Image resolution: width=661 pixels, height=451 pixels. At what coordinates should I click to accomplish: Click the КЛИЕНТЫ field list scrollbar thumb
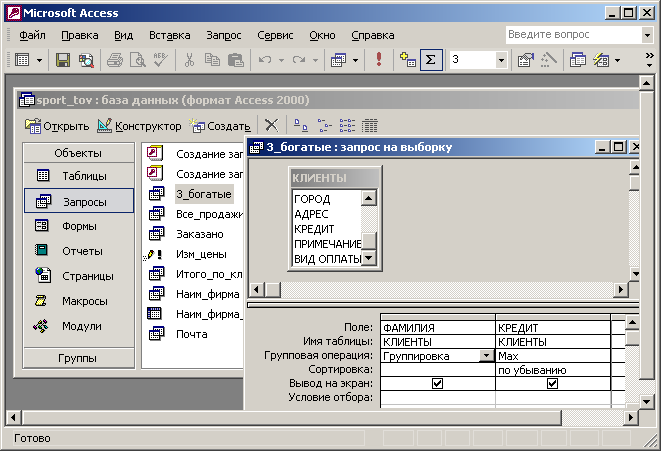pyautogui.click(x=369, y=241)
